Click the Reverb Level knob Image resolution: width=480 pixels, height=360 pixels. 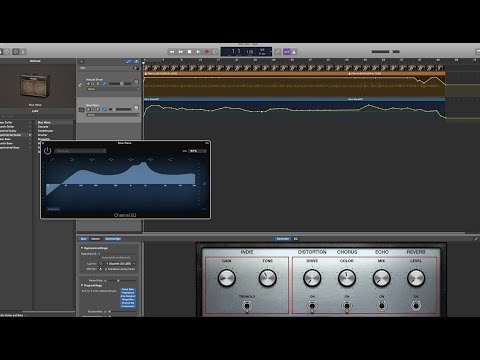[x=416, y=278]
